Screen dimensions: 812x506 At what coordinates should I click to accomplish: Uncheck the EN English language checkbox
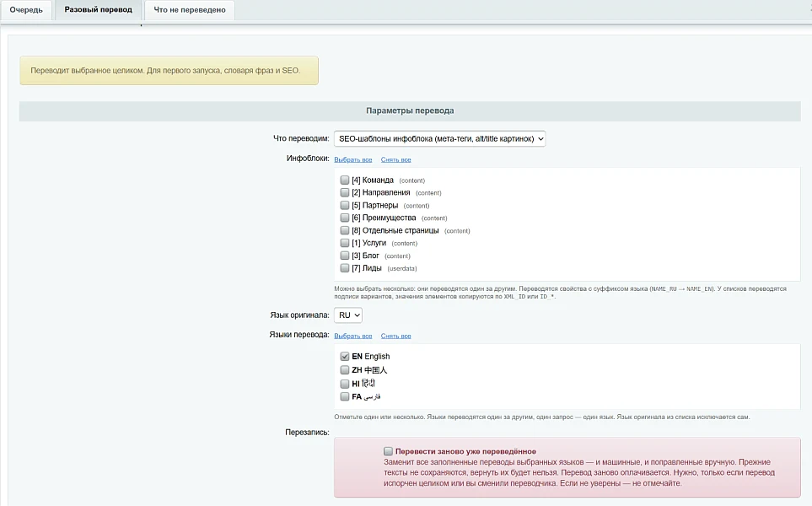click(344, 357)
